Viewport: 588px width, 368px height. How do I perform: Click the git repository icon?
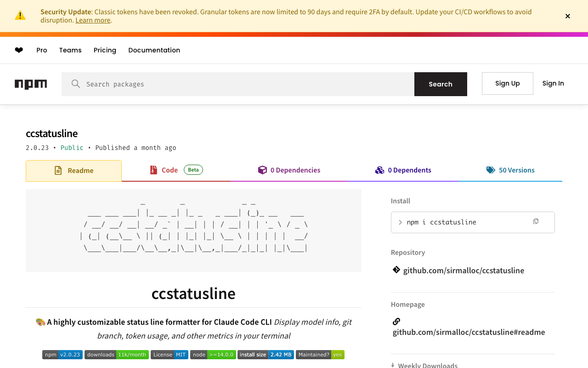(396, 270)
